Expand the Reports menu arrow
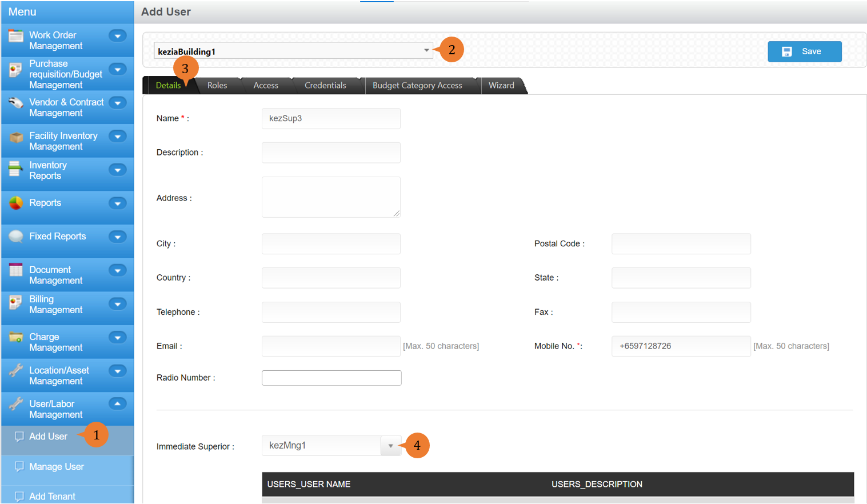 118,203
